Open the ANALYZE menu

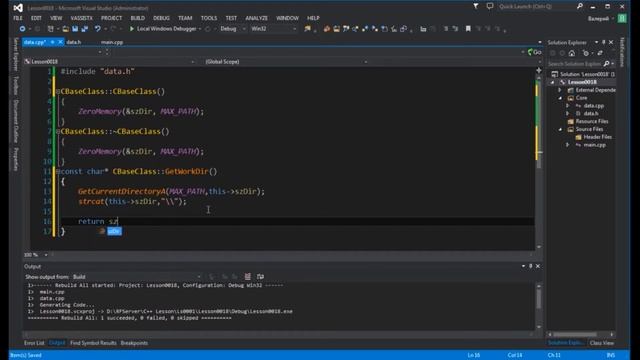256,18
